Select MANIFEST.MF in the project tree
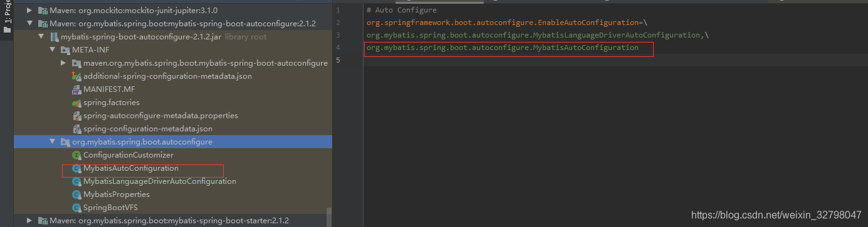 point(109,89)
